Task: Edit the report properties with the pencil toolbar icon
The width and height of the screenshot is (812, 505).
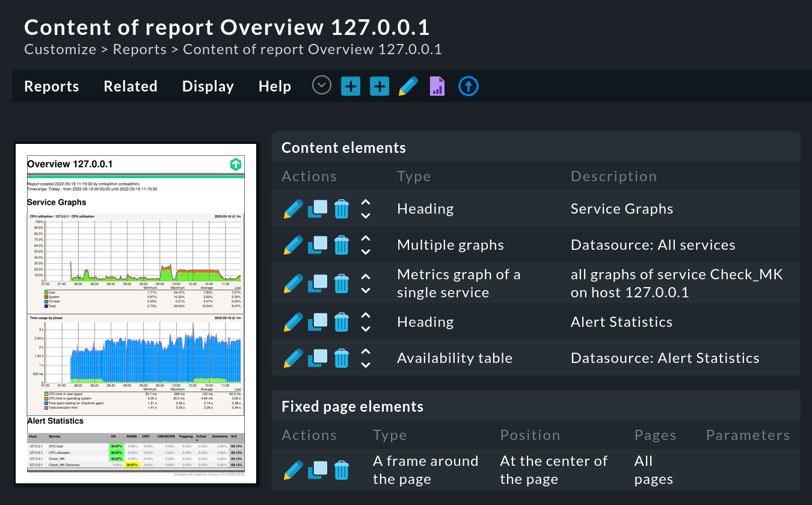Action: click(x=408, y=85)
